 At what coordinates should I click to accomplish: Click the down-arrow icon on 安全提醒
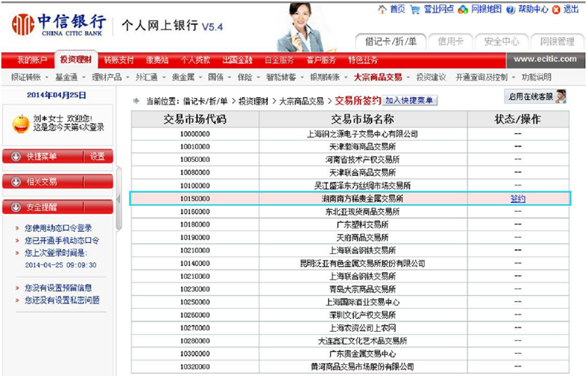click(15, 207)
